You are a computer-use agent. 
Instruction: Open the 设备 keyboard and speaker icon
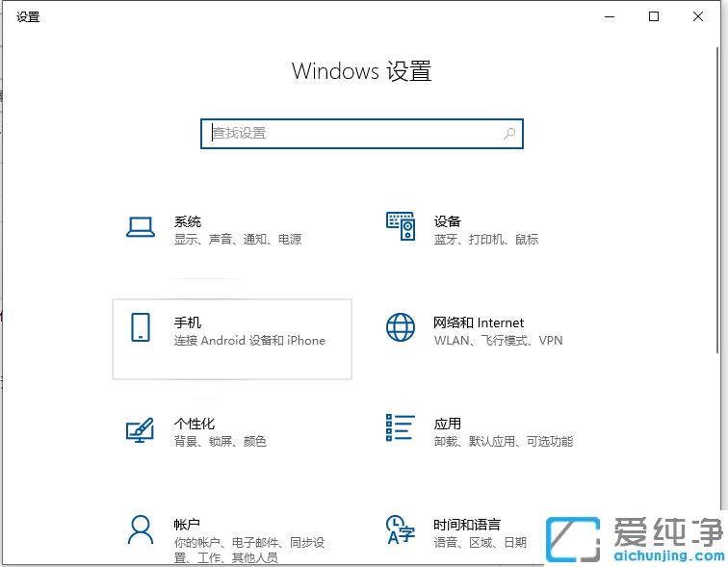[x=401, y=226]
